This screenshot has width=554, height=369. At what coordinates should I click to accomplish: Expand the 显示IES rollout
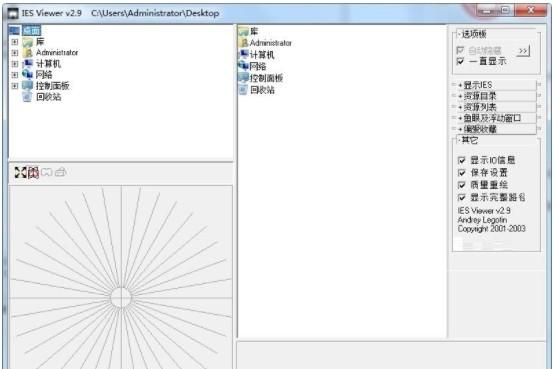point(496,85)
